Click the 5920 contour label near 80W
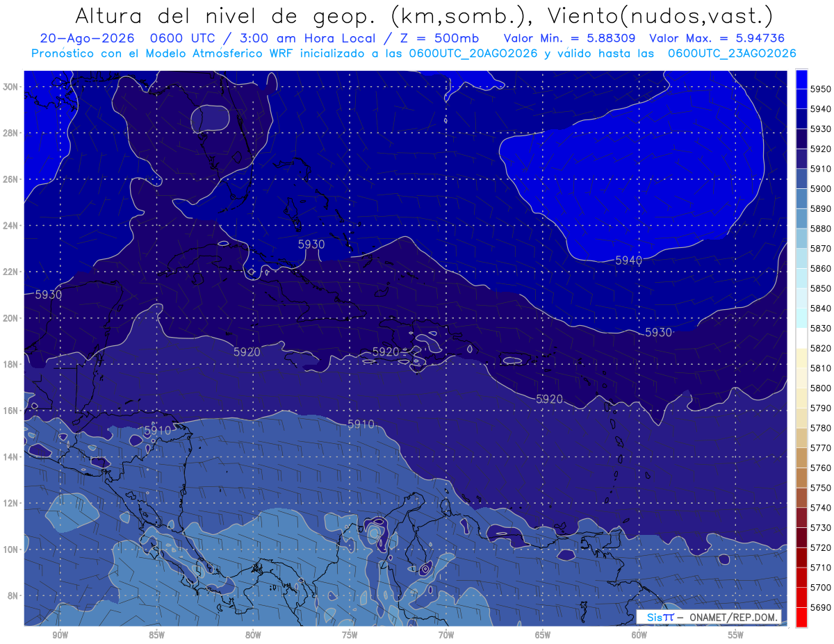Screen dimensions: 834x644 [x=247, y=352]
